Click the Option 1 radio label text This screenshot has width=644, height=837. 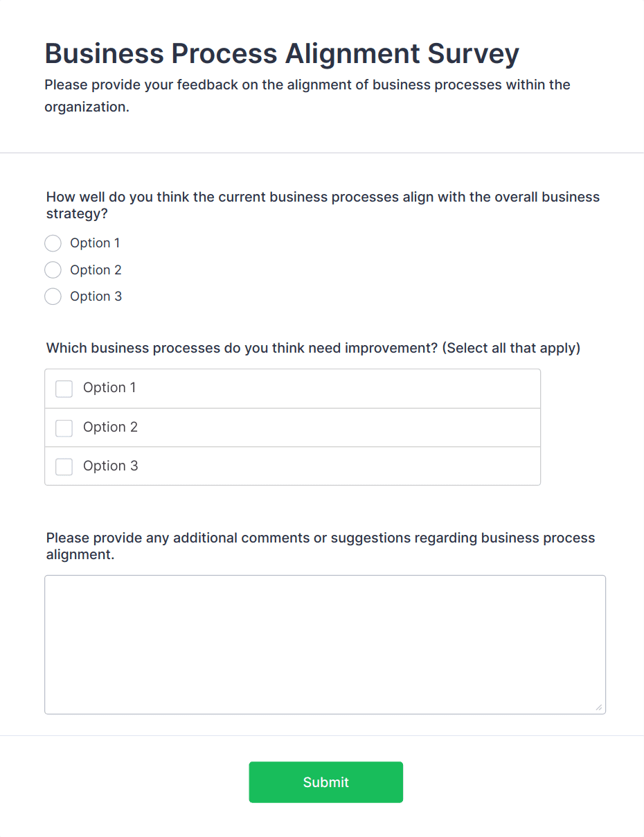(95, 243)
